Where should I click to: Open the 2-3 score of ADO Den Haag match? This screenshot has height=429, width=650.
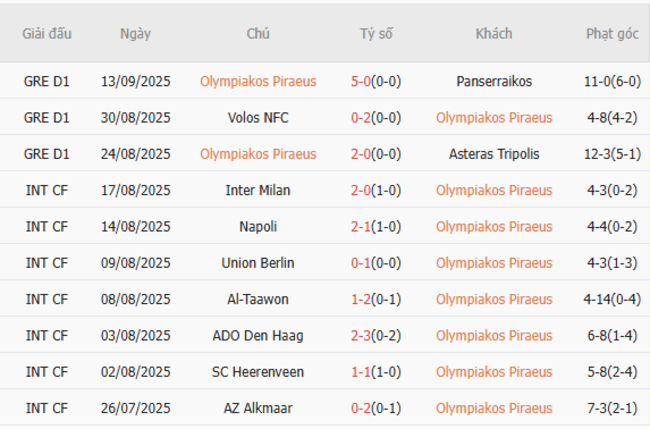(362, 336)
